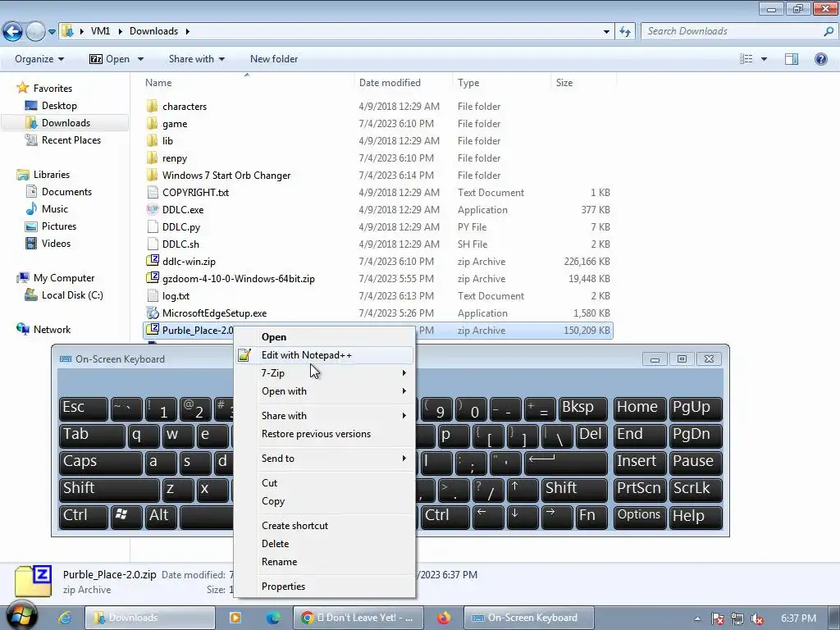Open the Explorer Help question mark icon
The image size is (840, 630).
click(820, 59)
